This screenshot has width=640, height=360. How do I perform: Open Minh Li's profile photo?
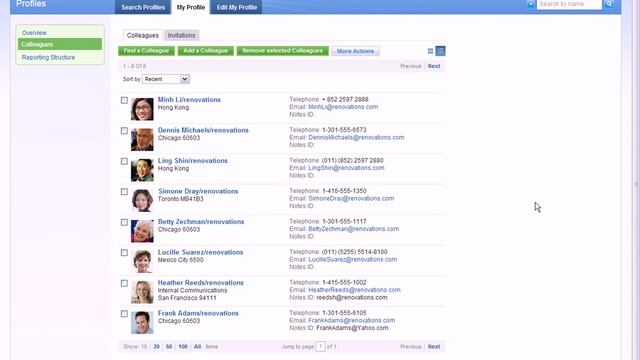coord(142,109)
